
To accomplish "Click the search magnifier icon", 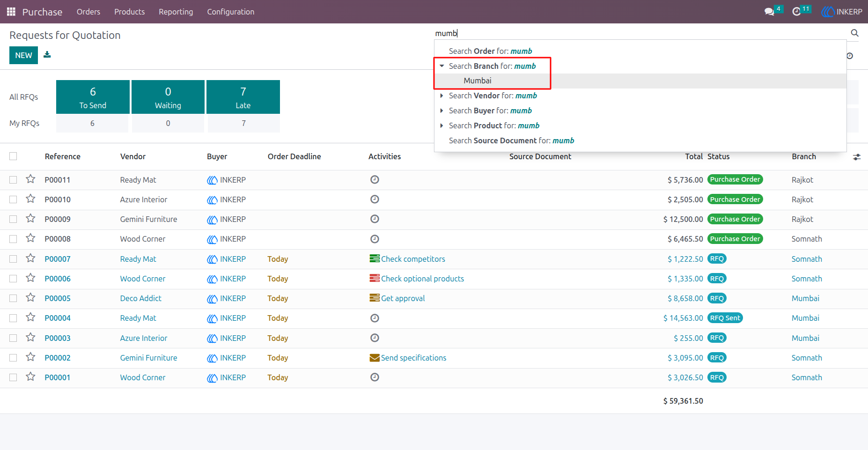I will coord(854,33).
